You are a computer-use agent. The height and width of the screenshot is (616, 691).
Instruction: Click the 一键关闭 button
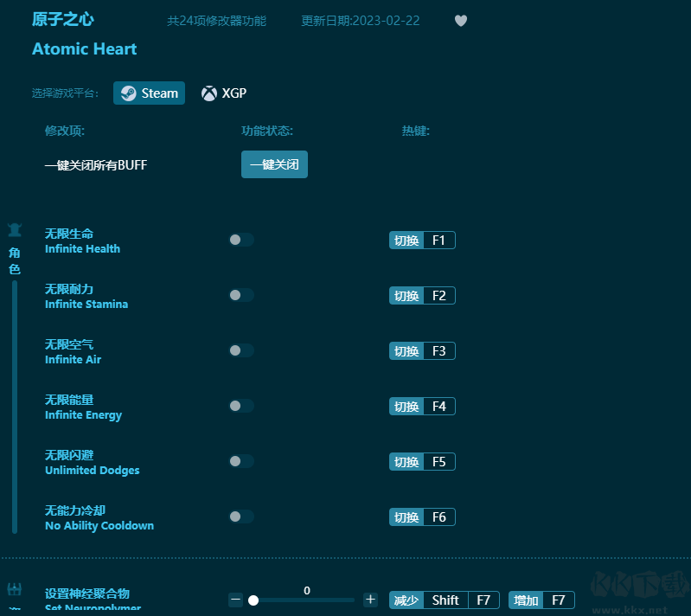point(274,164)
